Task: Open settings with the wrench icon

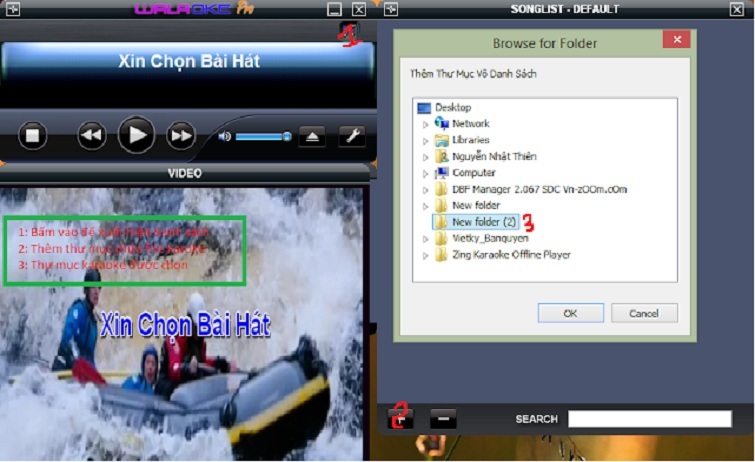Action: click(352, 136)
